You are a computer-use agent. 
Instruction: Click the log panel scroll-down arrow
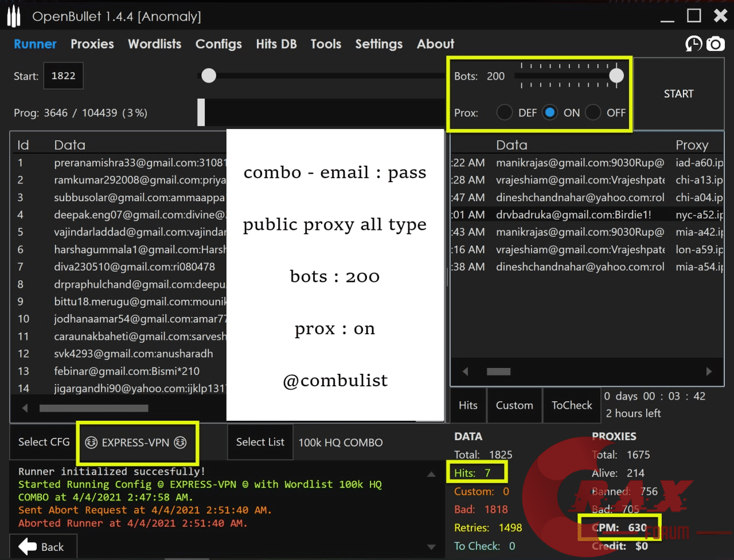(x=431, y=547)
